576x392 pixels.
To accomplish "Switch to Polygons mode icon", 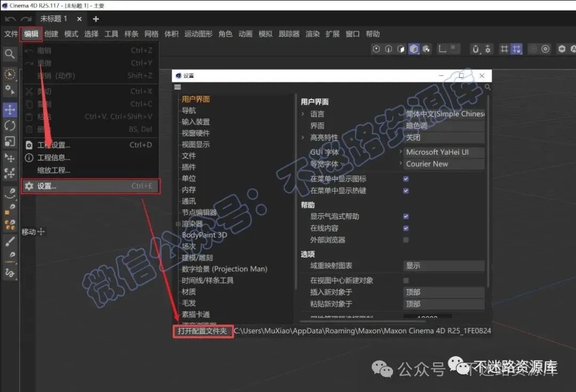I will pos(401,49).
